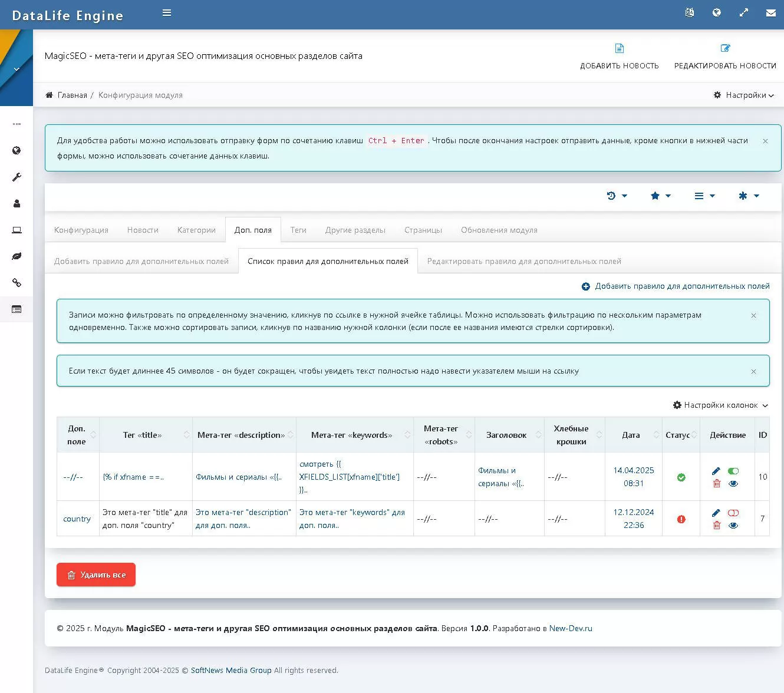Switch to the Теги tab
The width and height of the screenshot is (784, 693).
click(298, 230)
